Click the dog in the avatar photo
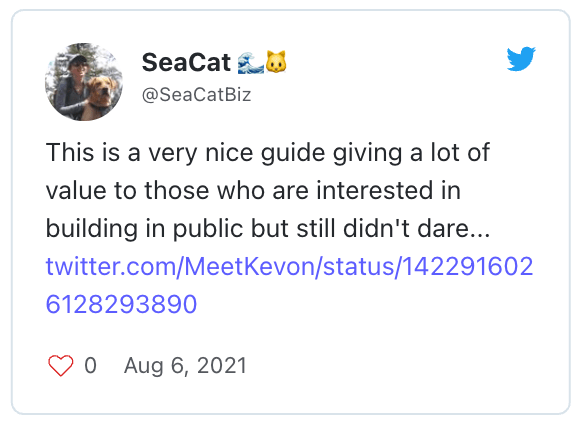582x430 pixels. (x=99, y=95)
